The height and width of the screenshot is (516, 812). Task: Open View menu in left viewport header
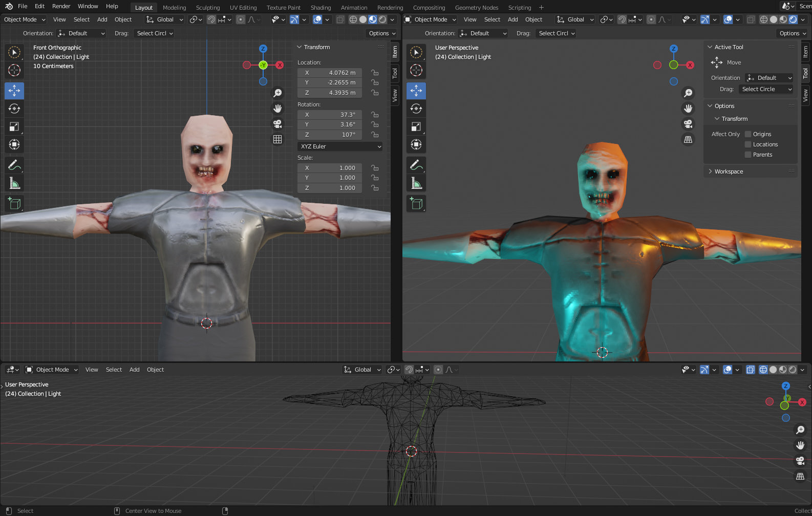pos(59,19)
